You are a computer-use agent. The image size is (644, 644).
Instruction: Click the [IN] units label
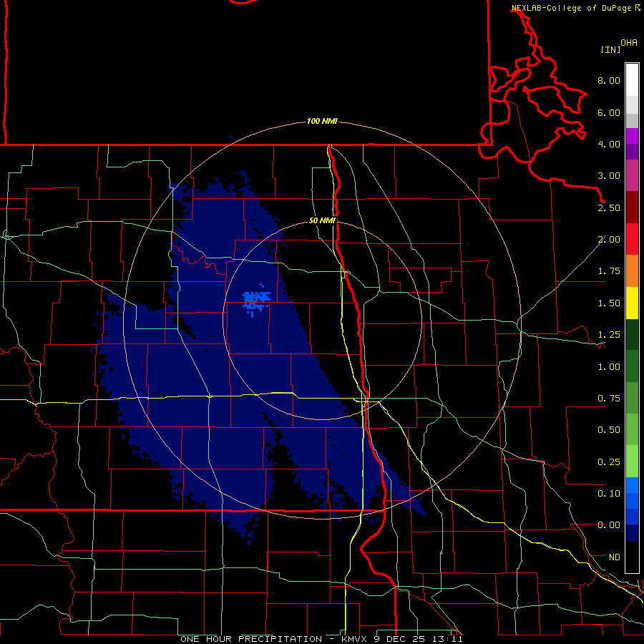click(611, 49)
